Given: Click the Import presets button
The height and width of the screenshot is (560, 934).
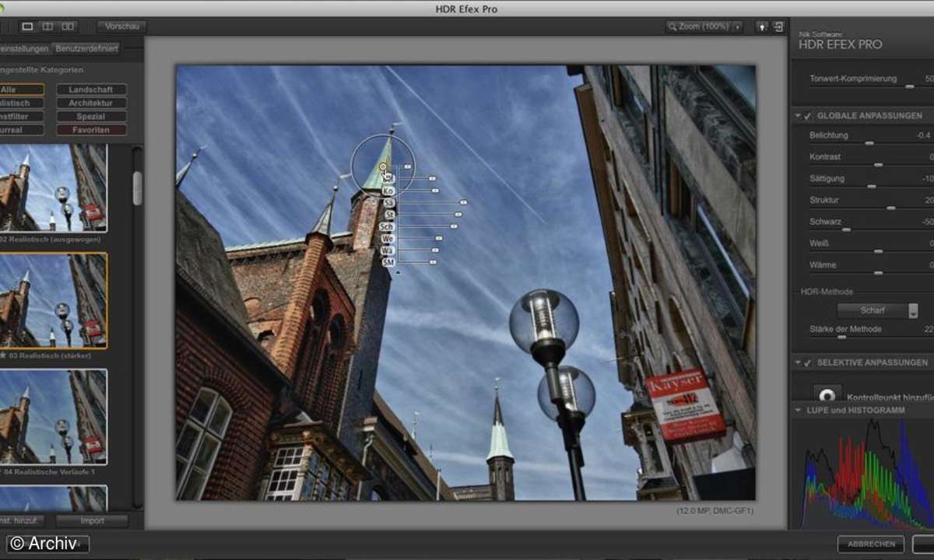Looking at the screenshot, I should coord(92,520).
